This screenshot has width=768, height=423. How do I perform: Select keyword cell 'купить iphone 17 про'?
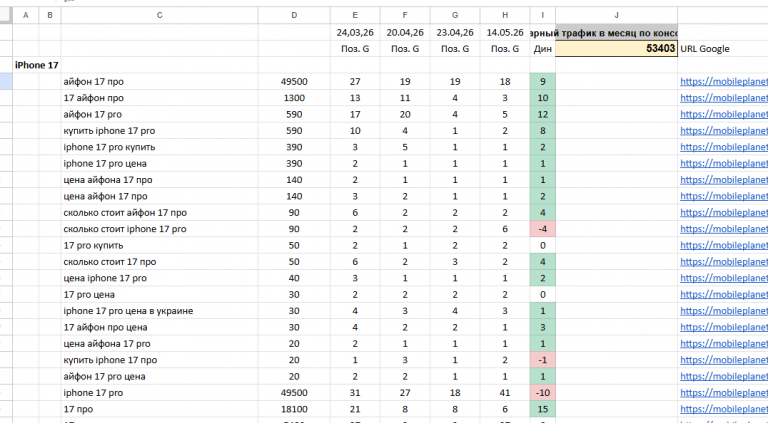pos(160,360)
